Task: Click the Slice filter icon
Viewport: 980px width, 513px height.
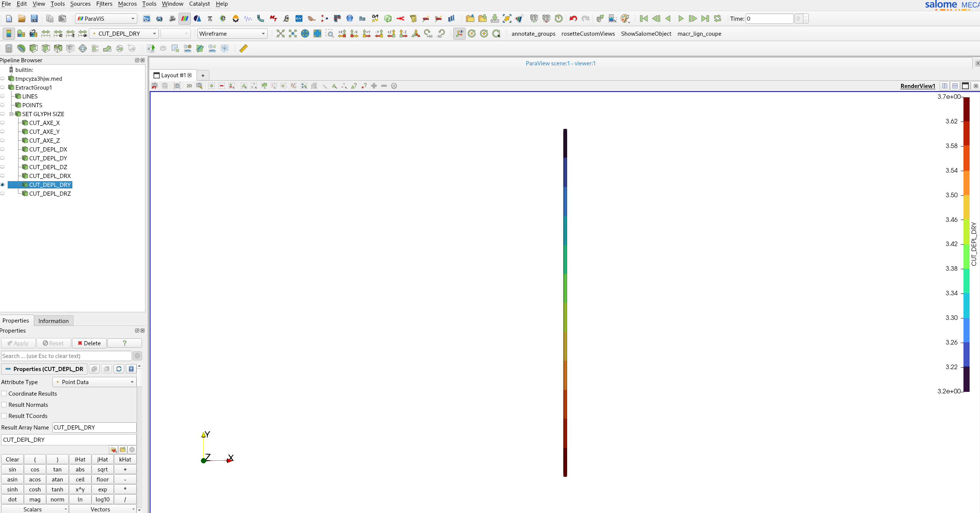Action: point(46,48)
